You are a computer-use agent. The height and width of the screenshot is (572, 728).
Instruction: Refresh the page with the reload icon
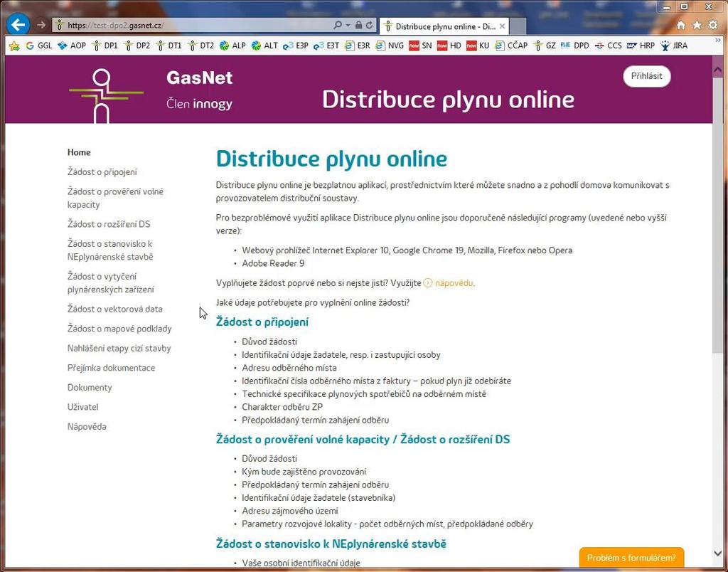[x=369, y=25]
